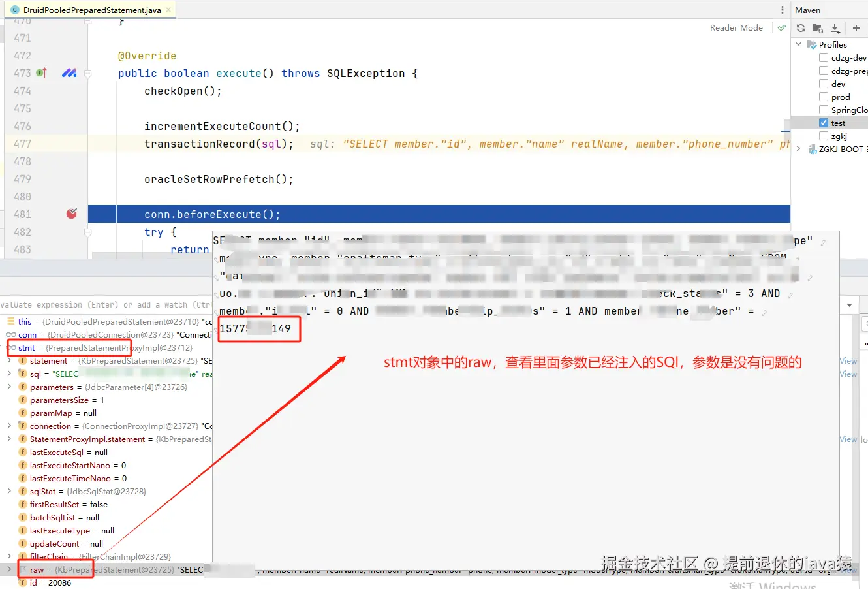Collapse the Profiles node in Maven panel
The width and height of the screenshot is (868, 589).
tap(799, 44)
